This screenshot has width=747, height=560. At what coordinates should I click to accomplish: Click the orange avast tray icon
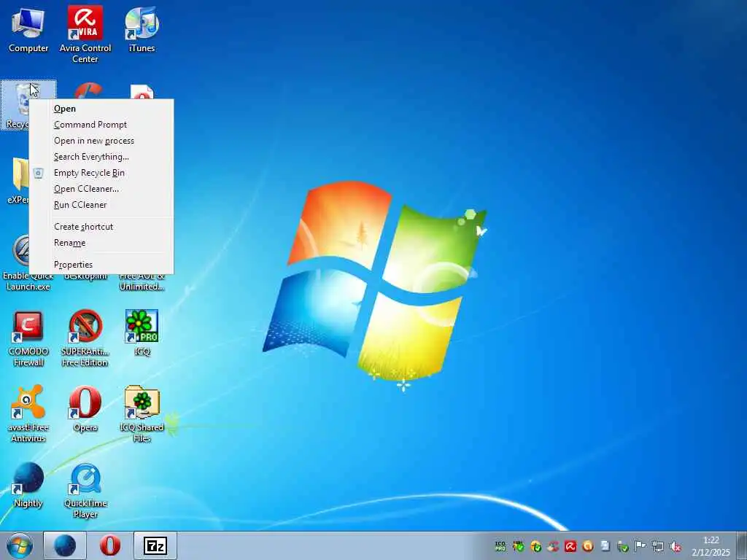(587, 546)
